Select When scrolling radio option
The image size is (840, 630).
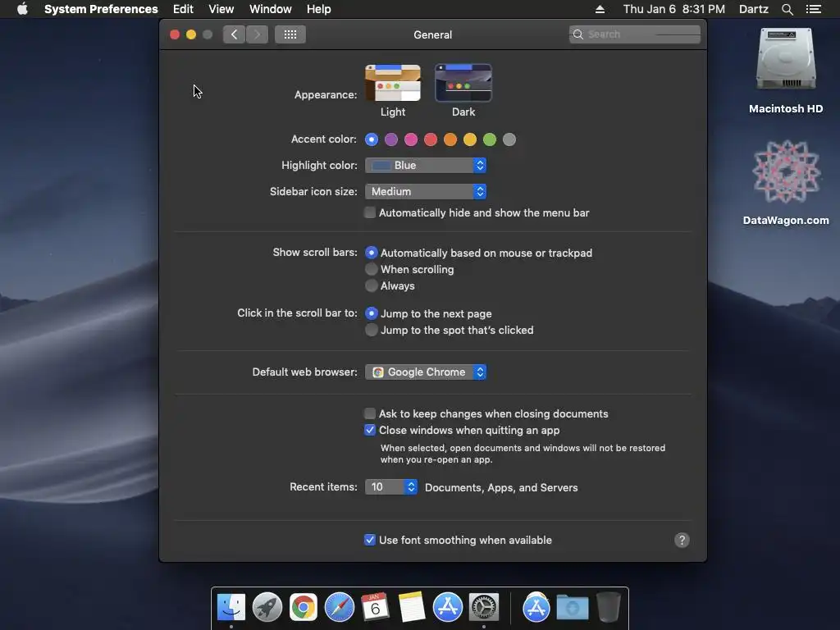372,269
